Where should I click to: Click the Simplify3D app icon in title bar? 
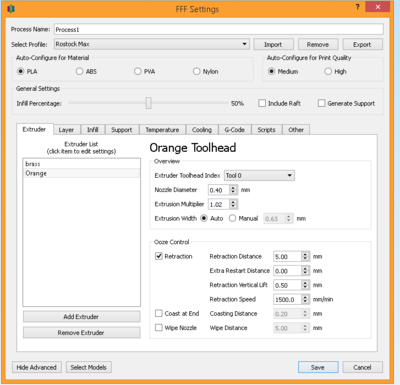click(11, 9)
